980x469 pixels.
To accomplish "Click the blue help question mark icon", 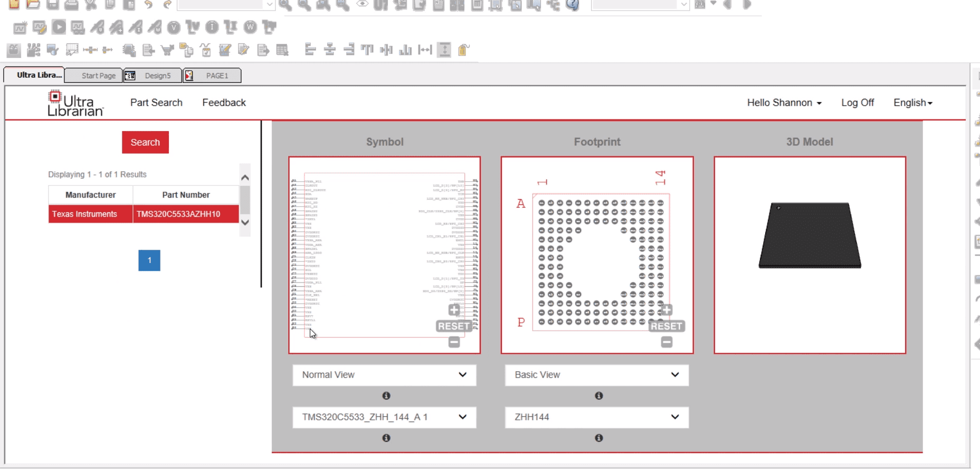I will [x=572, y=5].
